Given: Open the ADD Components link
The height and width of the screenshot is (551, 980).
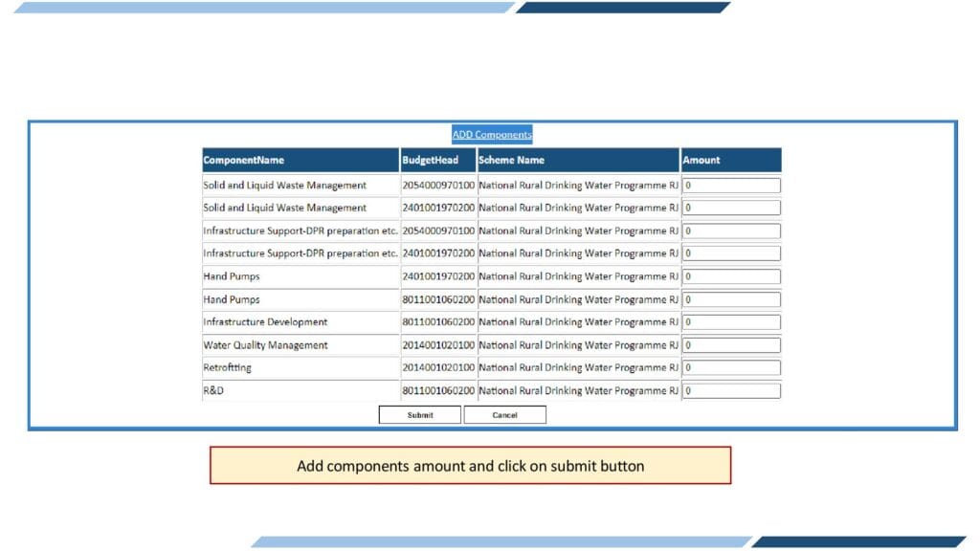Looking at the screenshot, I should pos(491,134).
